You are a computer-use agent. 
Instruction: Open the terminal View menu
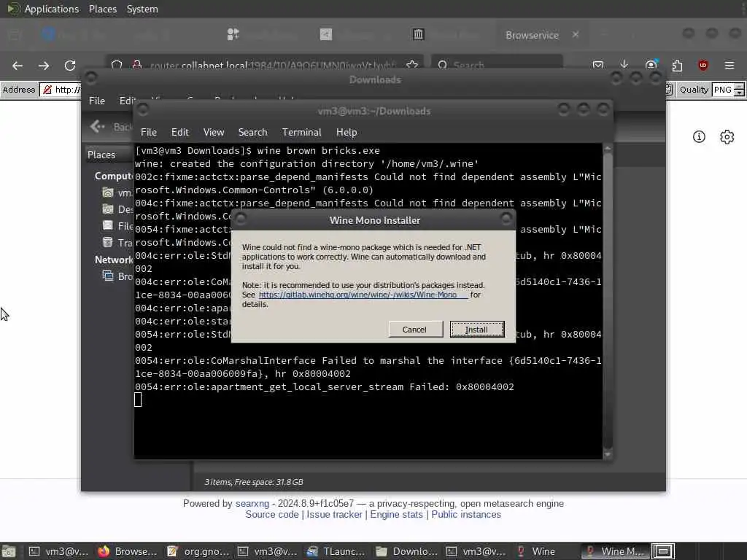pyautogui.click(x=214, y=133)
